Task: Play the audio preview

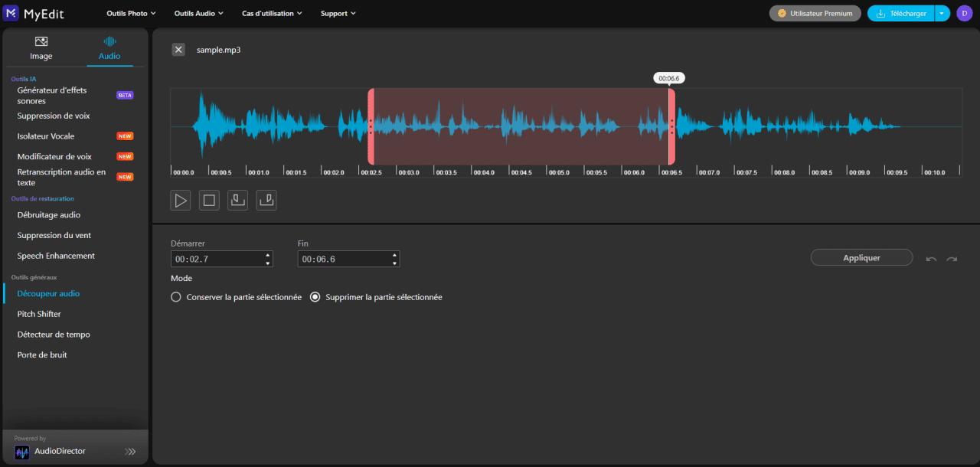Action: [181, 201]
